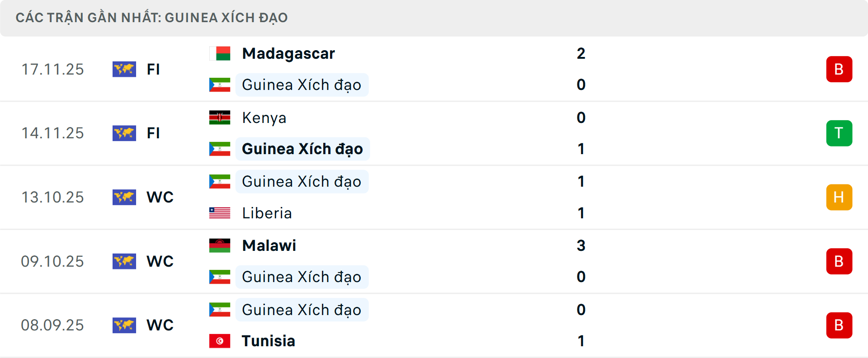Click the WC label for 09.10.25 match
Image resolution: width=868 pixels, height=358 pixels.
pos(160,261)
